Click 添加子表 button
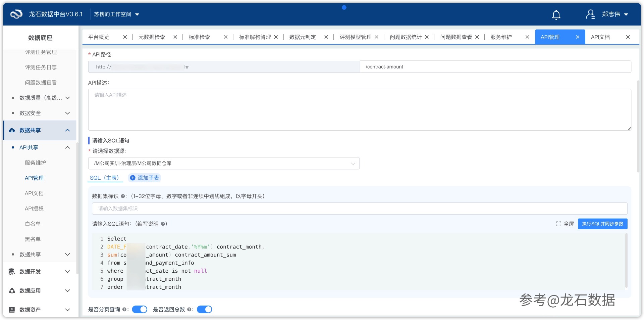The image size is (644, 321). coord(145,178)
